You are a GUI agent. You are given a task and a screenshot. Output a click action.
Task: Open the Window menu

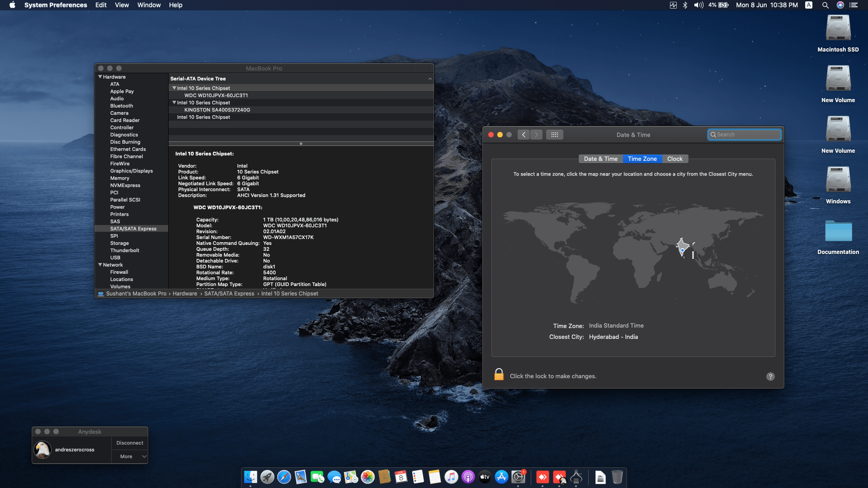coord(149,5)
